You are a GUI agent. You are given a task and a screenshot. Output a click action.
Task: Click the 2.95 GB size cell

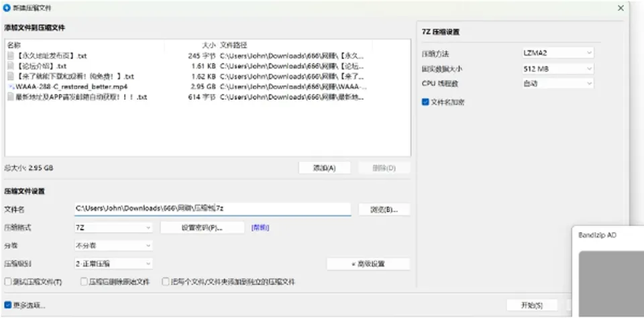click(x=203, y=87)
